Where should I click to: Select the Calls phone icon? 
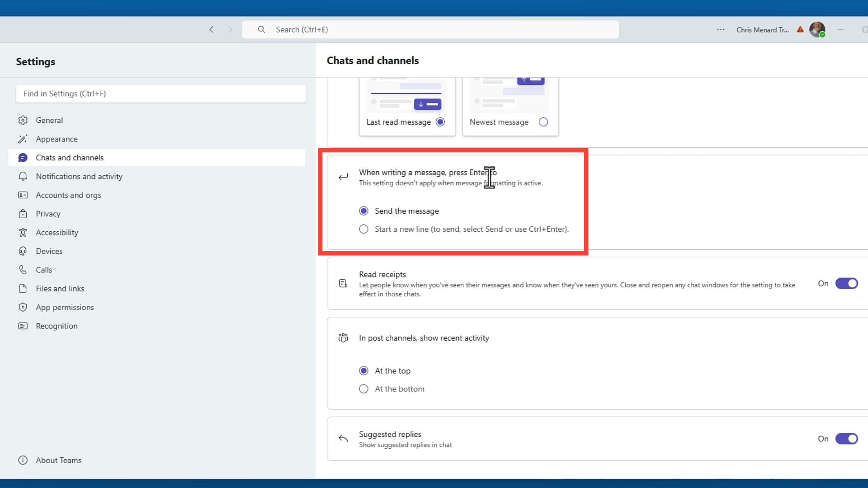click(23, 270)
